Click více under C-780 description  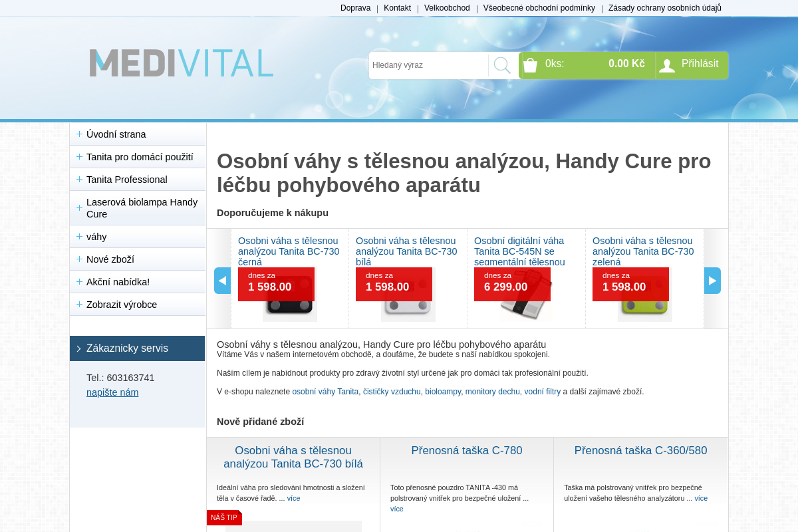pyautogui.click(x=397, y=509)
